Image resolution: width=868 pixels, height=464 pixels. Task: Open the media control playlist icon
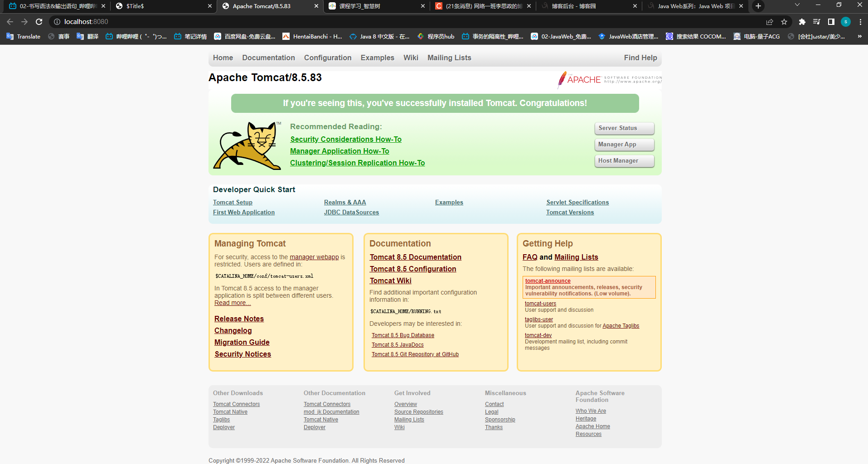pos(816,22)
